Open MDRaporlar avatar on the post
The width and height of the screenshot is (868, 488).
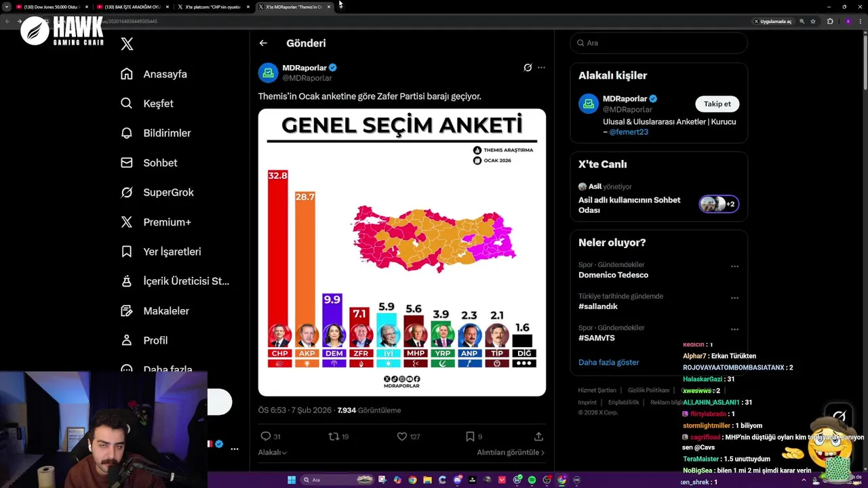click(269, 73)
